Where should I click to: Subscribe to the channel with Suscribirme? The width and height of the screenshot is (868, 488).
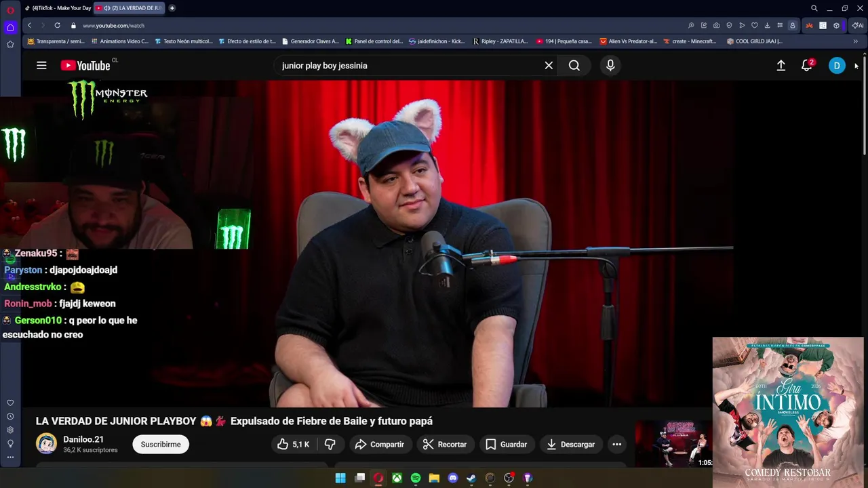coord(161,445)
